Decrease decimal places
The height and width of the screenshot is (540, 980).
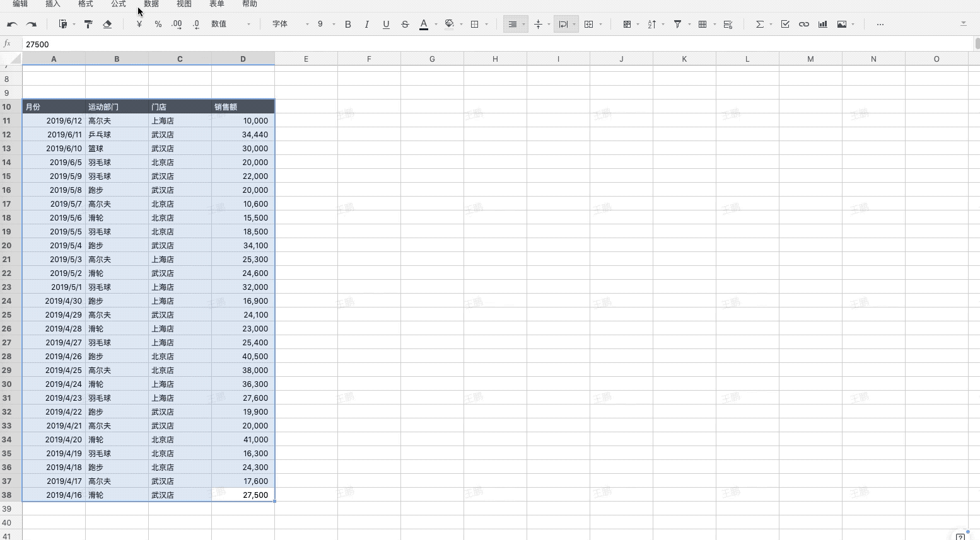click(196, 25)
